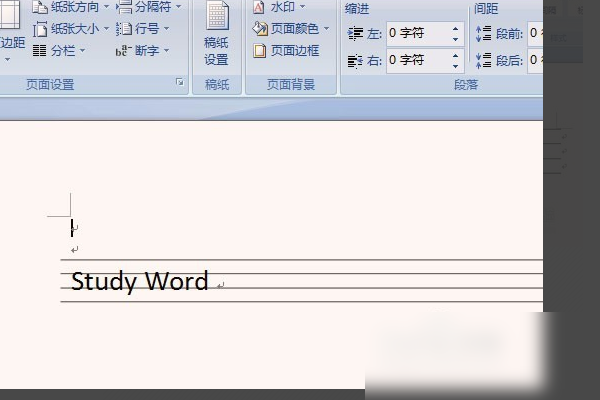This screenshot has height=400, width=600.
Task: Click the 段前 spacing value field
Action: pyautogui.click(x=535, y=34)
